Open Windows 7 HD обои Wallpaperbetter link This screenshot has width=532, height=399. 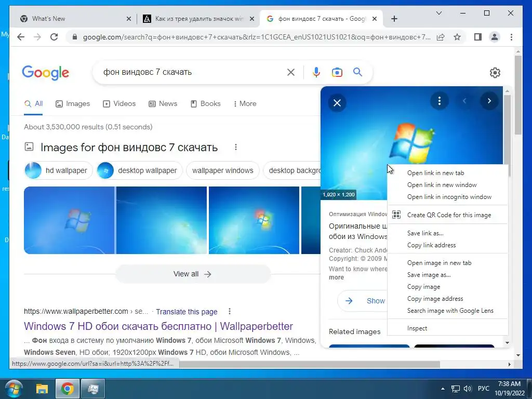(158, 326)
